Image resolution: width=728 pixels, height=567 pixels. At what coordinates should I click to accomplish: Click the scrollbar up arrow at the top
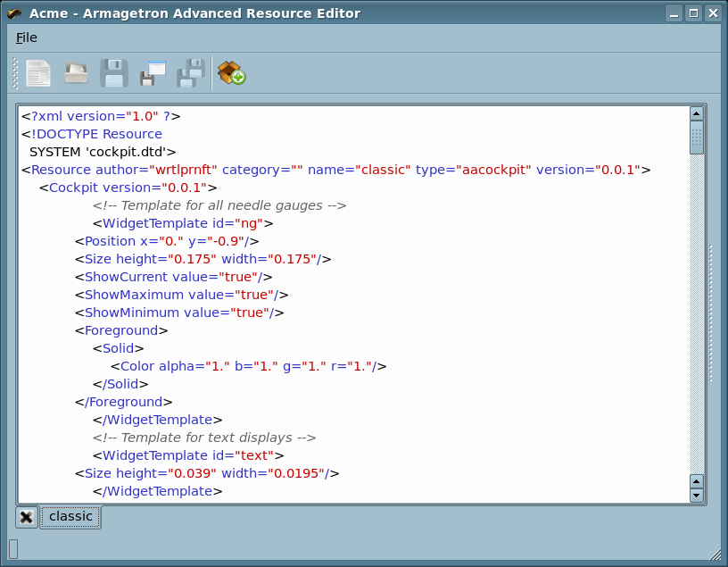point(697,113)
